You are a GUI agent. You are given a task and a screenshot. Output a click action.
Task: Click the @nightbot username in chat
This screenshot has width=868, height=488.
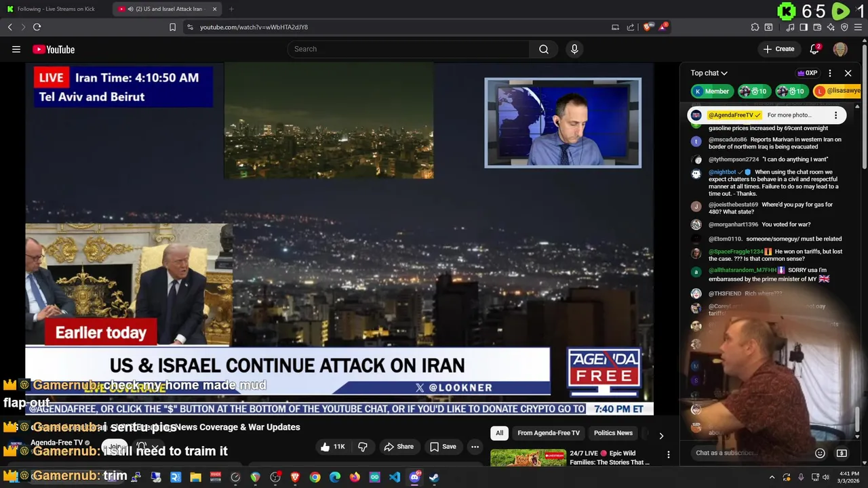(722, 172)
